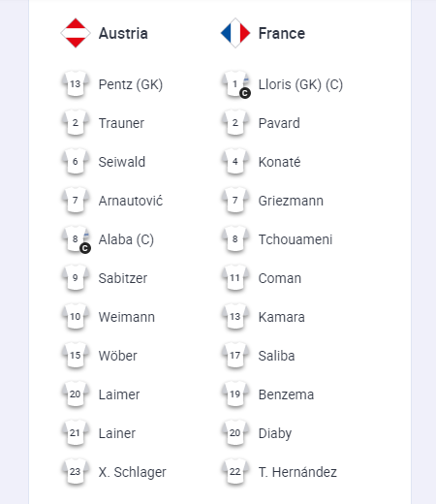Viewport: 436px width, 504px height.
Task: Select player Arnautović
Action: [x=131, y=201]
